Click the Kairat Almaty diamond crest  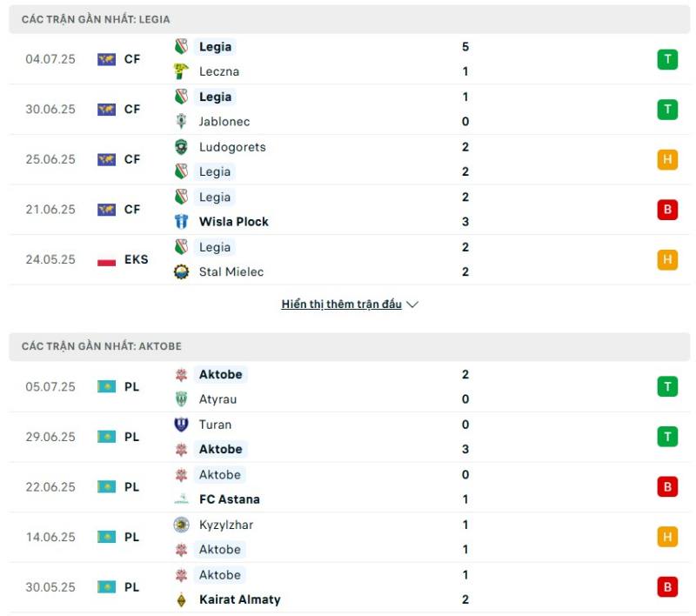[181, 600]
